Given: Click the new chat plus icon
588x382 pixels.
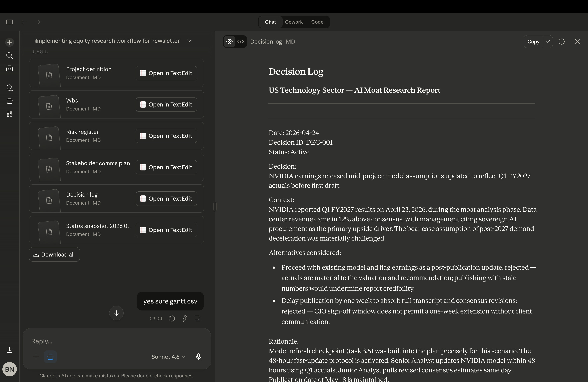Looking at the screenshot, I should tap(10, 42).
